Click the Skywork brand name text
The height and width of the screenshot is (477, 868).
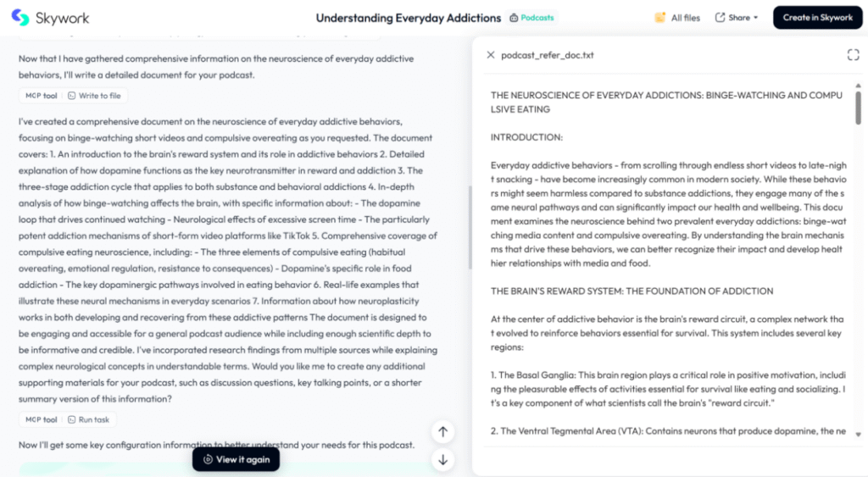click(x=62, y=18)
